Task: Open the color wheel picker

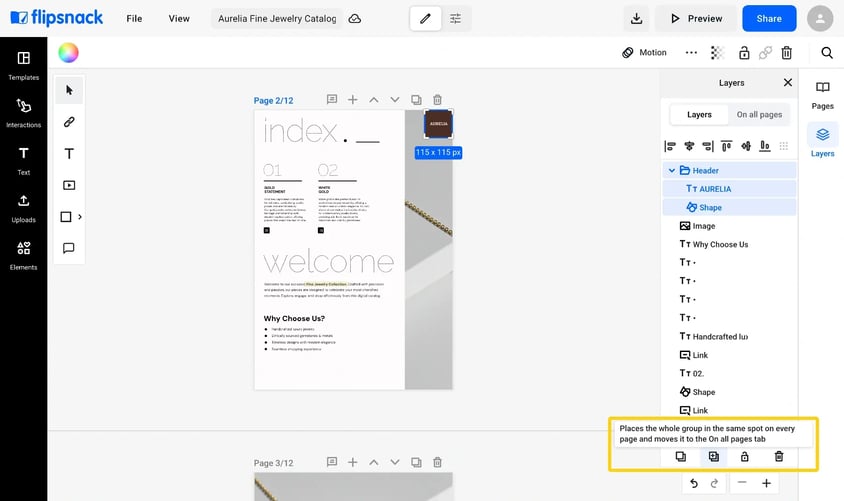Action: tap(68, 53)
